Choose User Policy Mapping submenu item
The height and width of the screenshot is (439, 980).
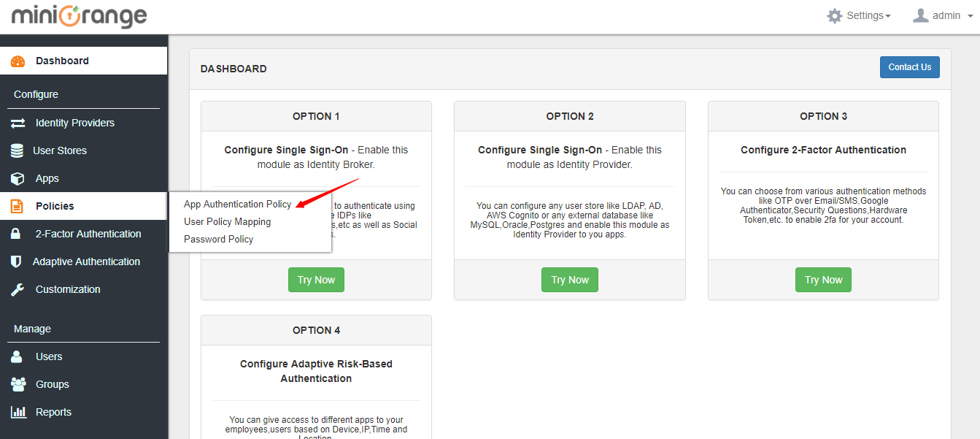point(227,222)
